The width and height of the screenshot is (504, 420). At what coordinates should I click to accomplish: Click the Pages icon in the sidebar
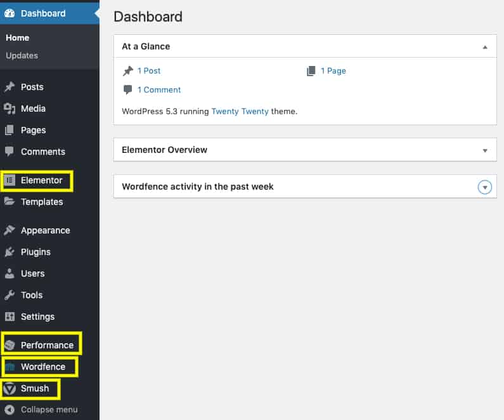10,130
